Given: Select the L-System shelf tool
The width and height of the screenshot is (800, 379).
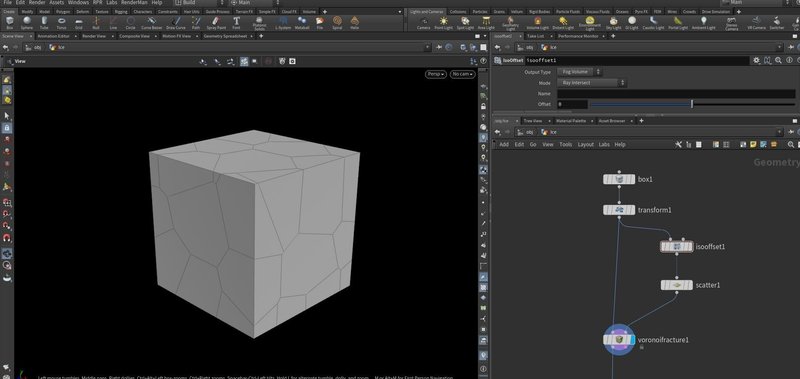Looking at the screenshot, I should (283, 22).
